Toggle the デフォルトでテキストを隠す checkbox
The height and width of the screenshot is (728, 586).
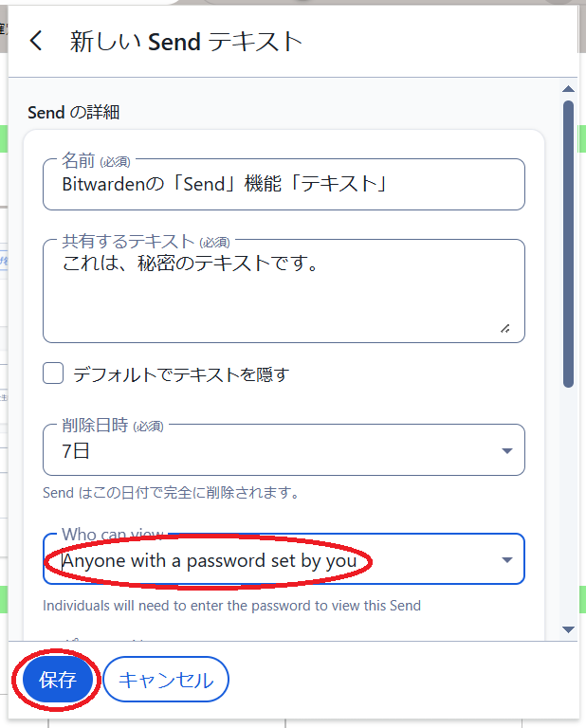point(53,373)
